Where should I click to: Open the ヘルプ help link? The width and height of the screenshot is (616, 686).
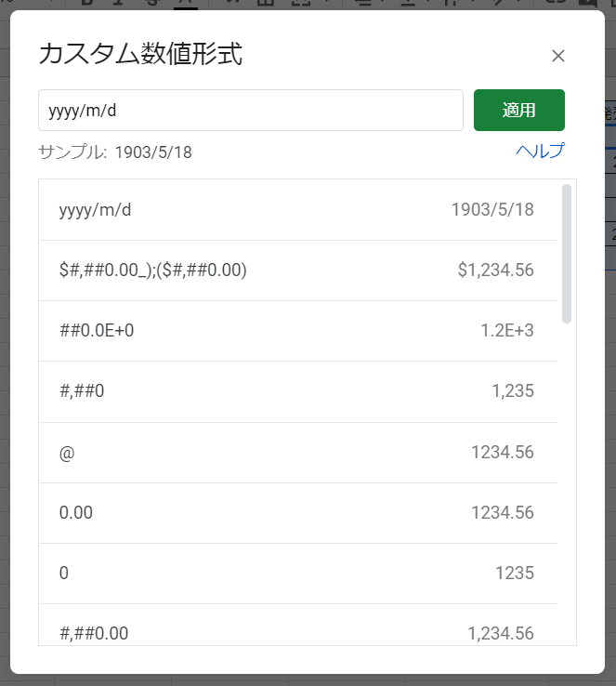point(541,151)
